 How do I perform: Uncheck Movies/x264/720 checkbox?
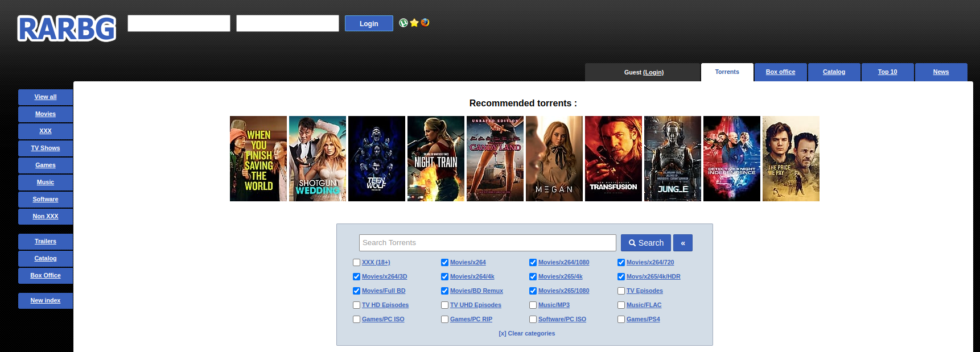(621, 263)
